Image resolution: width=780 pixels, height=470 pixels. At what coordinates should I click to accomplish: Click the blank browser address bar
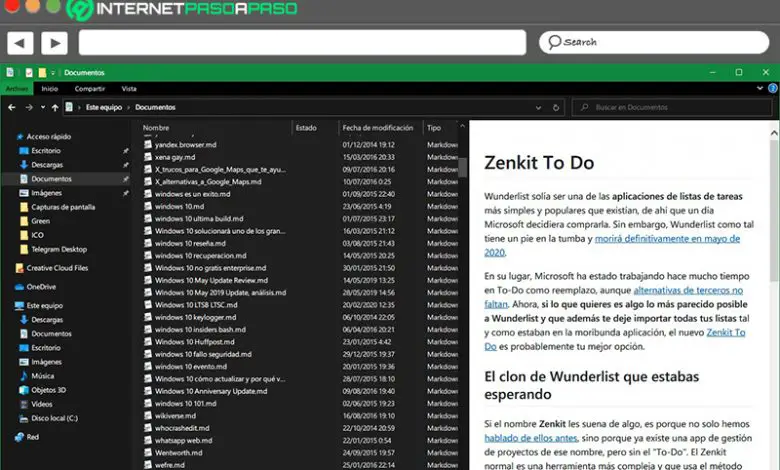click(x=302, y=42)
